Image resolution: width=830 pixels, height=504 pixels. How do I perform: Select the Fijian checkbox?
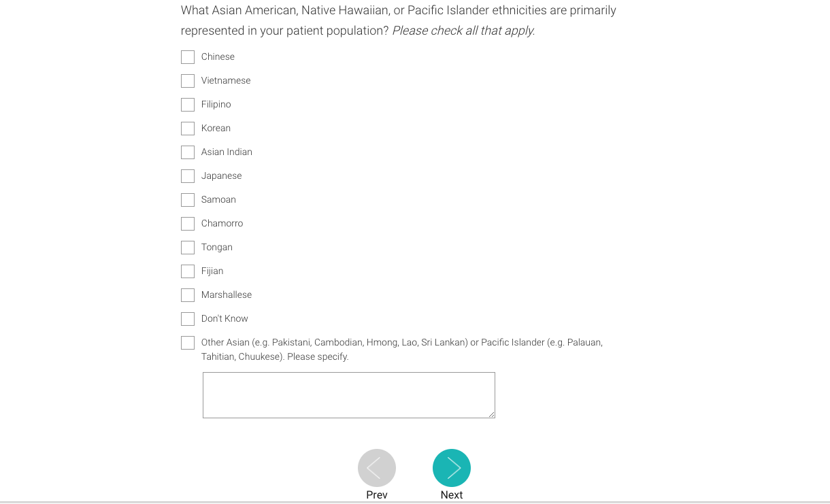188,271
